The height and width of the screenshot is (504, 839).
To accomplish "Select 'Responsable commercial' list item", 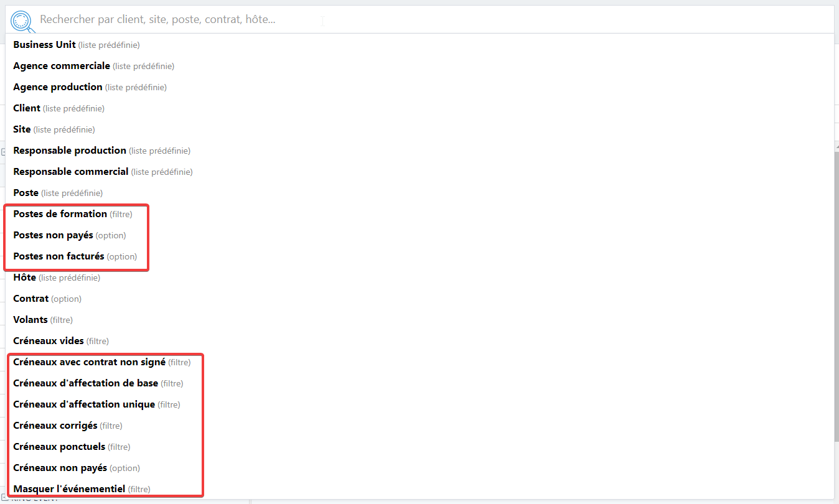I will pos(71,172).
